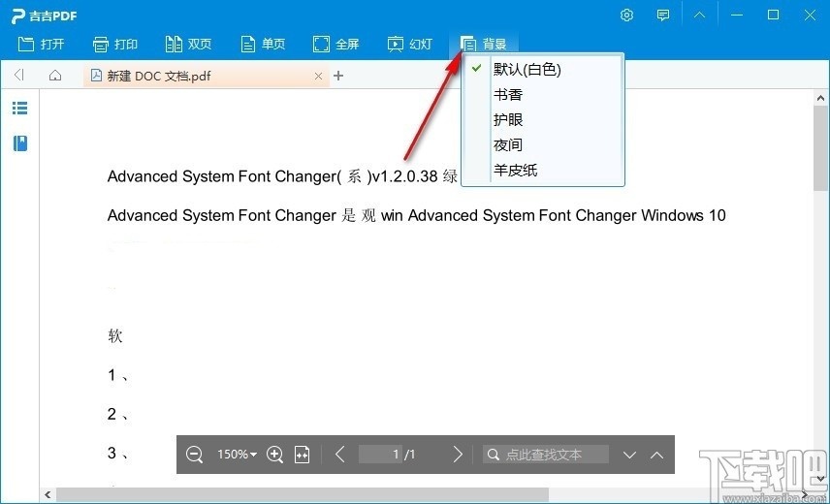Image resolution: width=830 pixels, height=504 pixels.
Task: Go to home page icon
Action: click(x=55, y=75)
